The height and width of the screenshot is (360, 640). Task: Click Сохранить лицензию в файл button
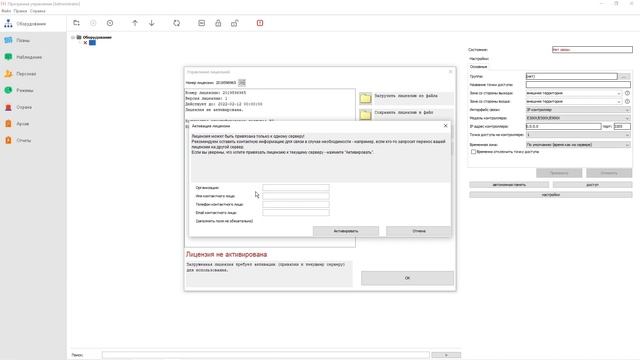coord(407,114)
